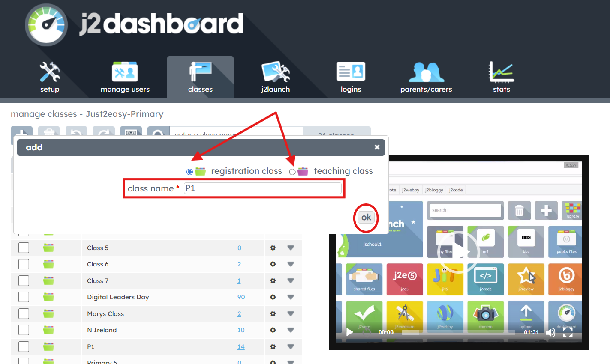Expand the dropdown arrow for N Ireland

(291, 330)
